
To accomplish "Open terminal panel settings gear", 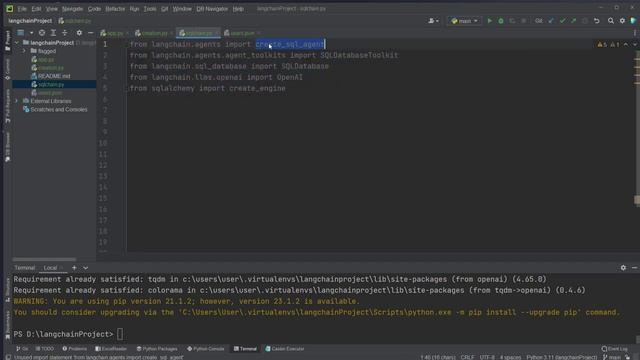I will click(x=623, y=268).
